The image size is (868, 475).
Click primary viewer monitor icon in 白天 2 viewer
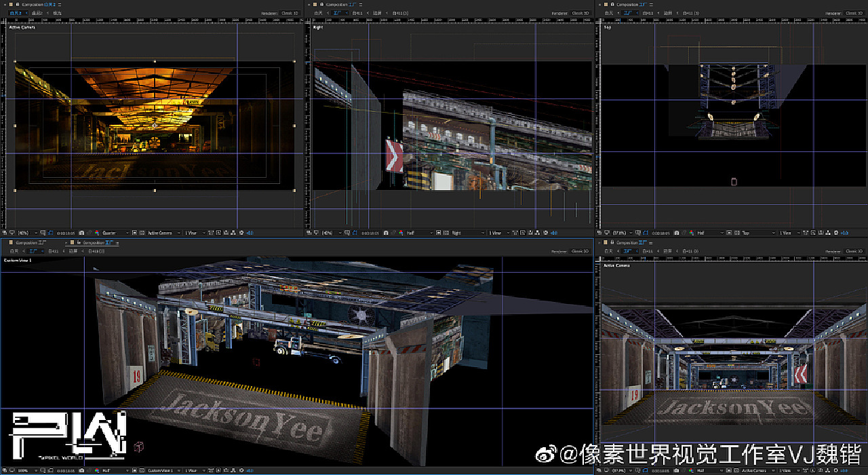(12, 233)
